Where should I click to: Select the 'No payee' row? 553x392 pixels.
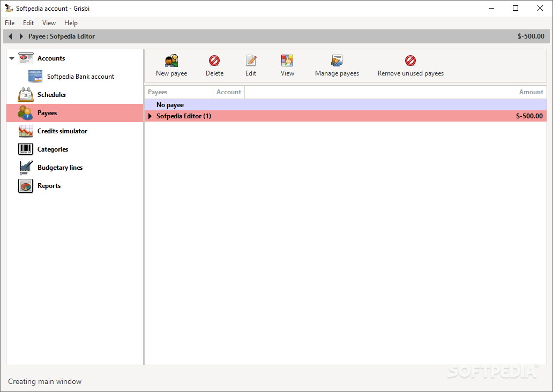tap(346, 105)
